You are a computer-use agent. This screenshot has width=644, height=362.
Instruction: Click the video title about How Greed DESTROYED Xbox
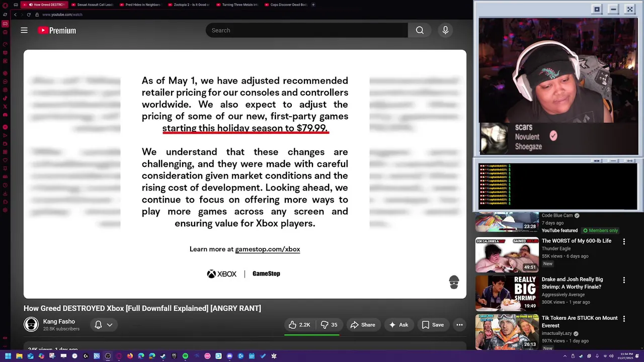click(x=142, y=308)
